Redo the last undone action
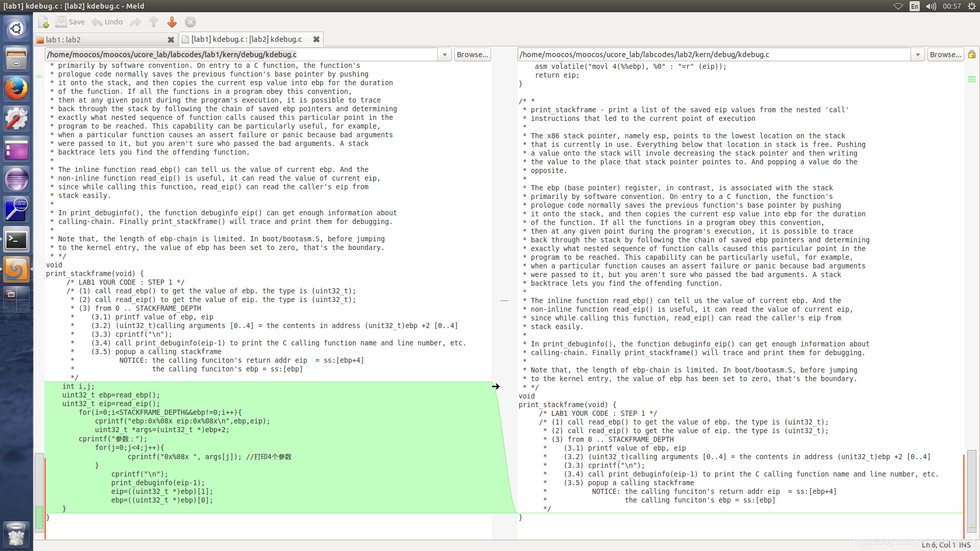Screen dimensions: 980x551 (x=135, y=22)
